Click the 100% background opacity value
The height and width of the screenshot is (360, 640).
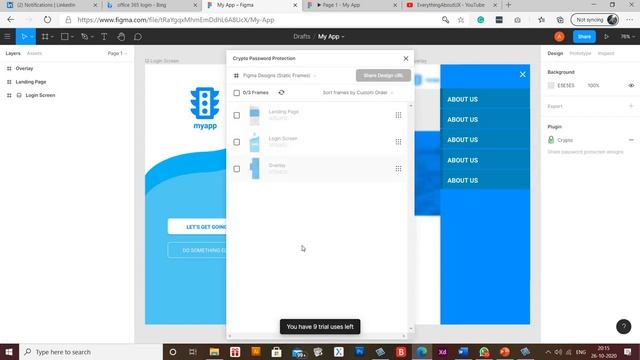(x=593, y=86)
